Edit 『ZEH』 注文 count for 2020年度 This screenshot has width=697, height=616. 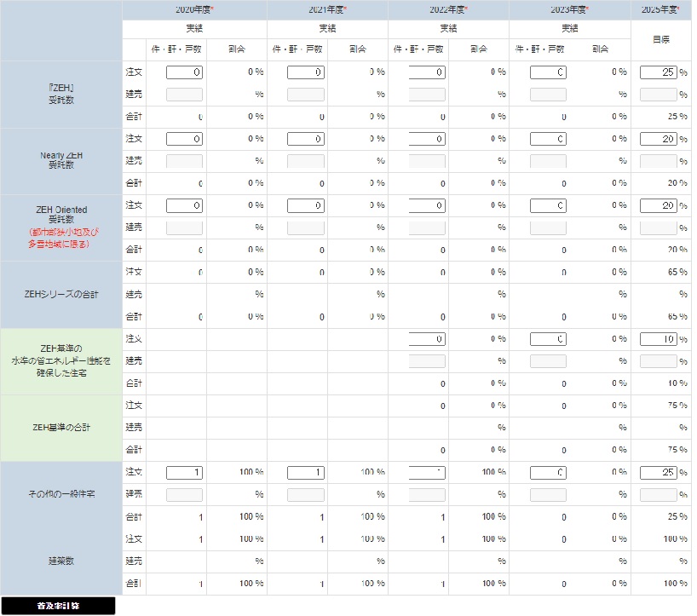[184, 72]
